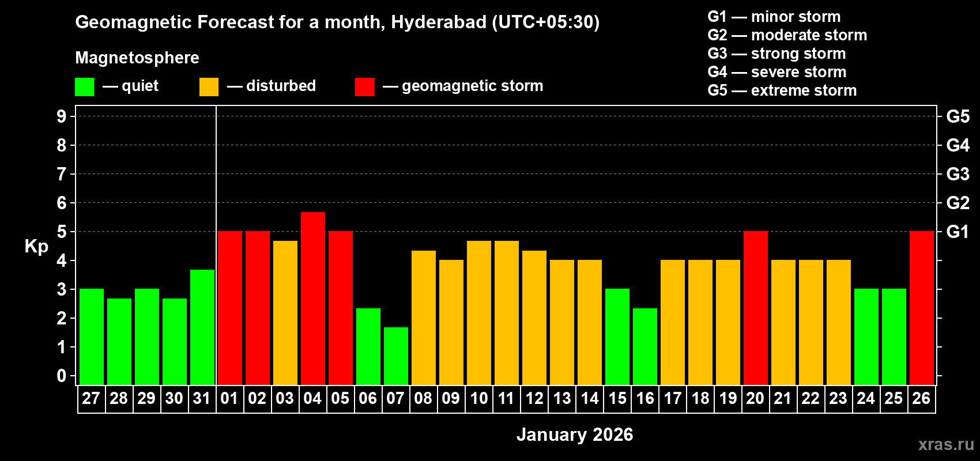Click the date label 23

[x=838, y=398]
